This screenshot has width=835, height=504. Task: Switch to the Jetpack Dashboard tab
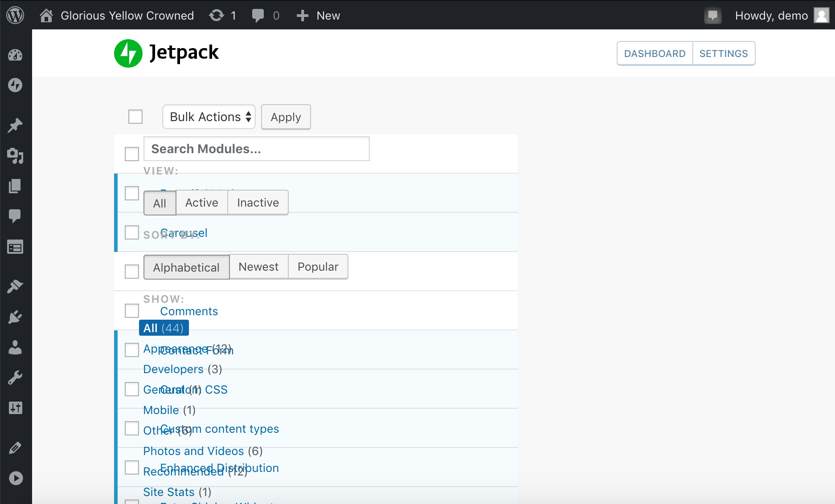655,53
